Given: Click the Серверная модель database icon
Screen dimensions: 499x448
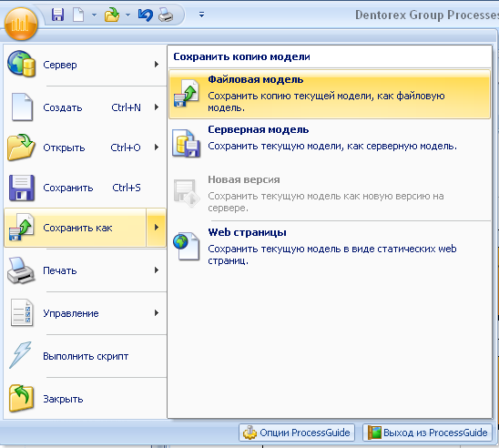Looking at the screenshot, I should pyautogui.click(x=187, y=144).
